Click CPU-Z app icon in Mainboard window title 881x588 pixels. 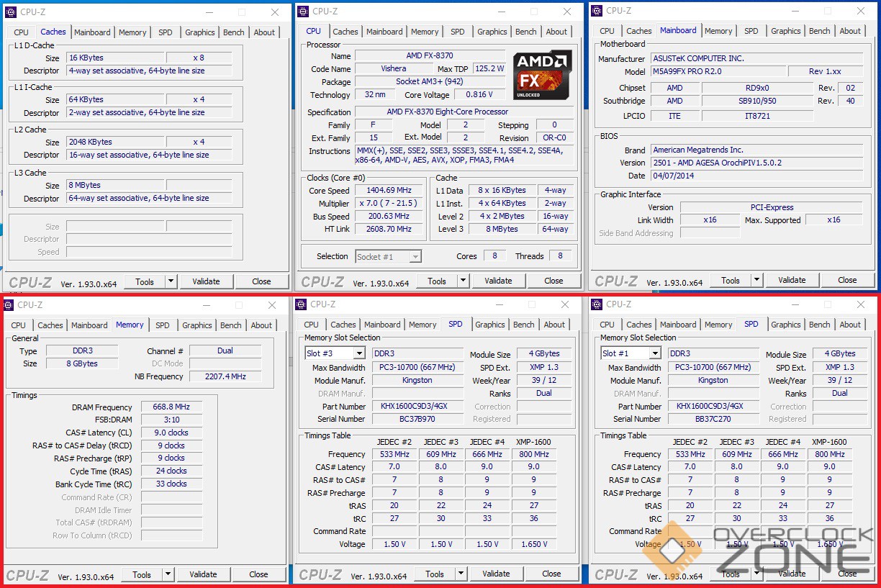pos(597,11)
